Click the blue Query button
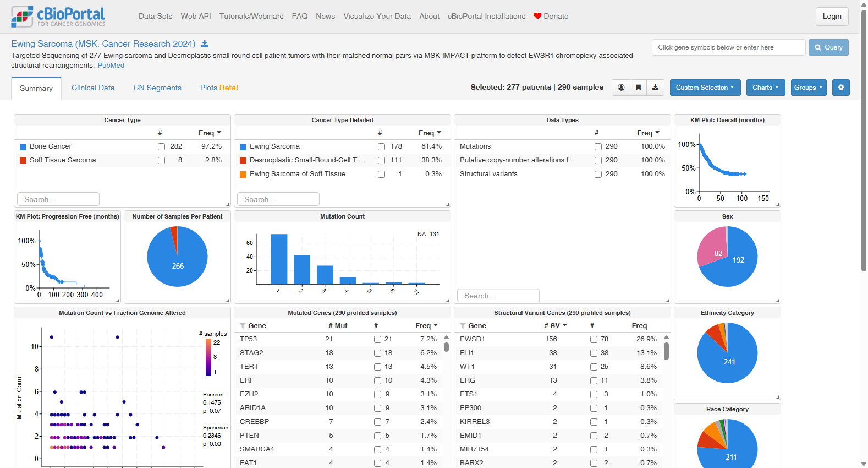This screenshot has width=868, height=468. [828, 47]
